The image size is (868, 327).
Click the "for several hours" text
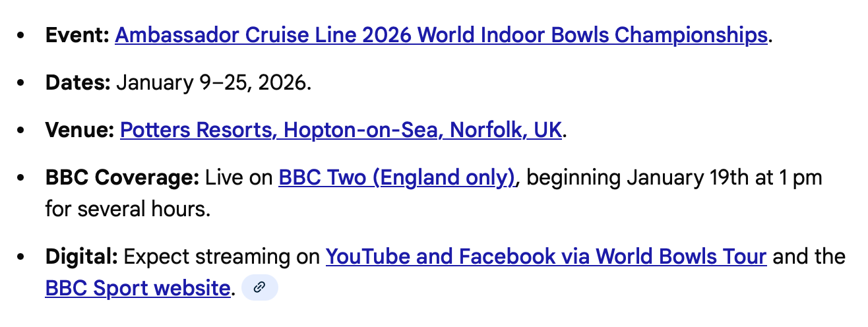tap(127, 209)
